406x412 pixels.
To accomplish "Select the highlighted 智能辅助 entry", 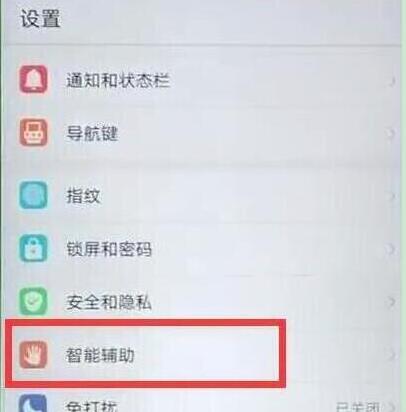I will (145, 354).
